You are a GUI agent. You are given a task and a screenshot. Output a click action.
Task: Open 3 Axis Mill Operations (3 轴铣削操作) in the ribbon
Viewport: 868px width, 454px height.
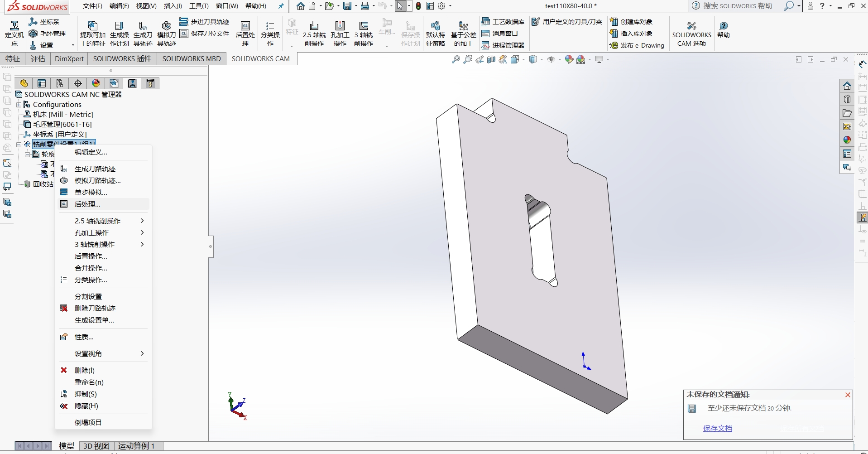click(364, 34)
